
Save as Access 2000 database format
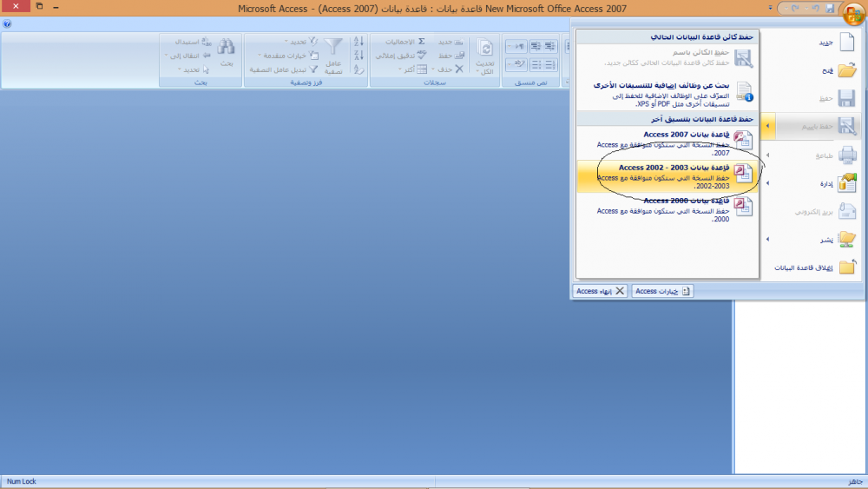pyautogui.click(x=667, y=209)
